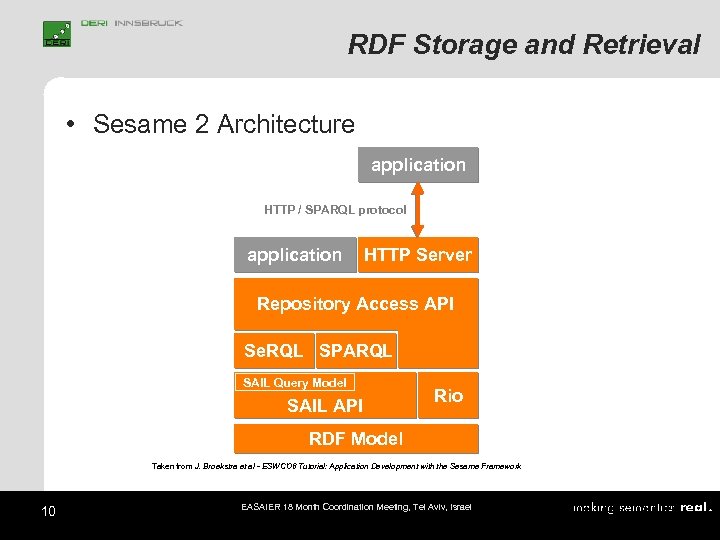720x540 pixels.
Task: Click the Sesame 2 Architecture bullet text
Action: (x=224, y=124)
